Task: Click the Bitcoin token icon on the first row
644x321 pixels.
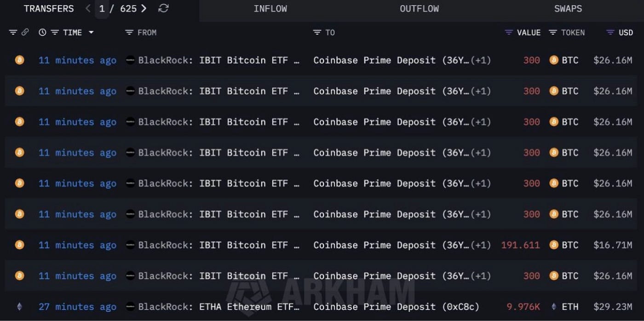Action: (x=19, y=60)
